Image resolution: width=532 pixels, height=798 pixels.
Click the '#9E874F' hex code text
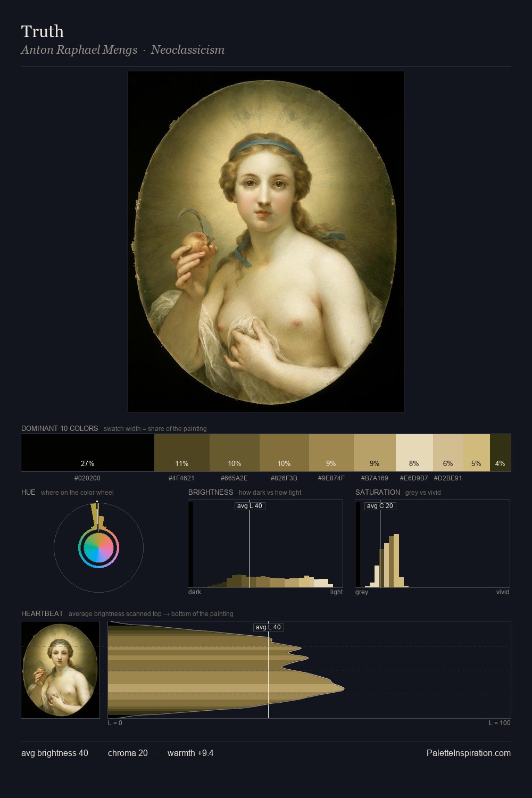pyautogui.click(x=331, y=478)
